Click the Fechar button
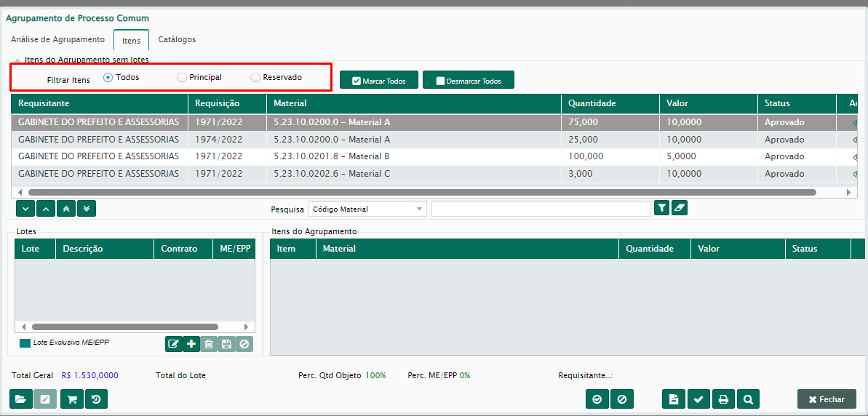This screenshot has width=868, height=416. (x=827, y=399)
